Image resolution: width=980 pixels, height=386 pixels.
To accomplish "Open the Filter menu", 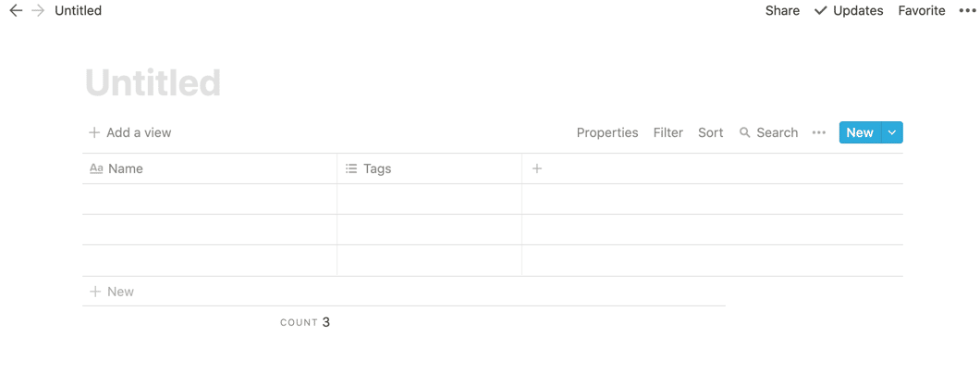I will 668,132.
